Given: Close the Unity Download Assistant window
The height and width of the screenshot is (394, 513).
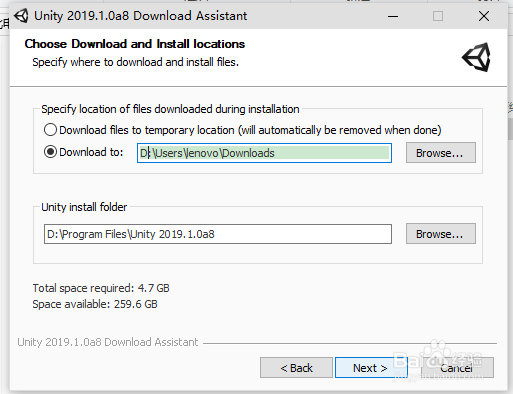Looking at the screenshot, I should (484, 16).
